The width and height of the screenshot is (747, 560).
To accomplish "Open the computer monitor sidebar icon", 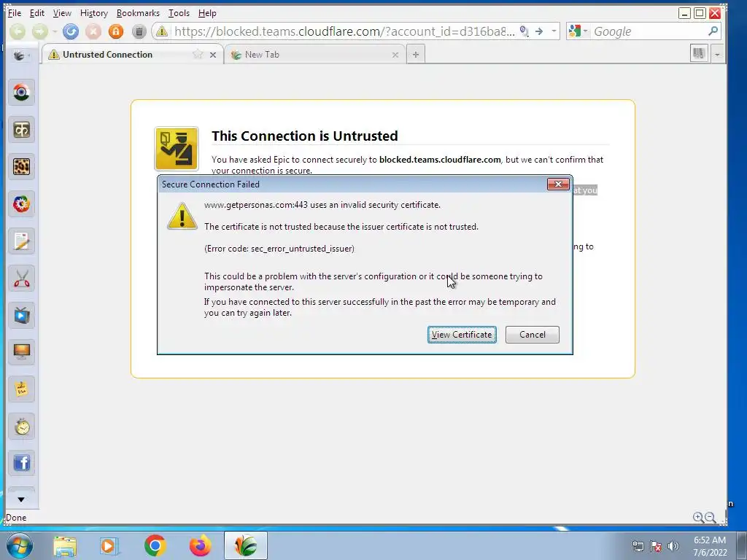I will point(21,352).
